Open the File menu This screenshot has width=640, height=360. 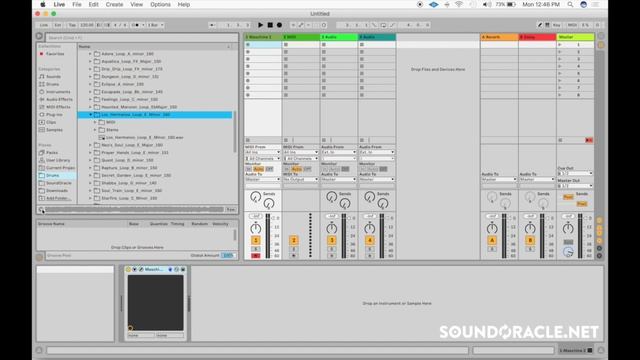(x=77, y=4)
